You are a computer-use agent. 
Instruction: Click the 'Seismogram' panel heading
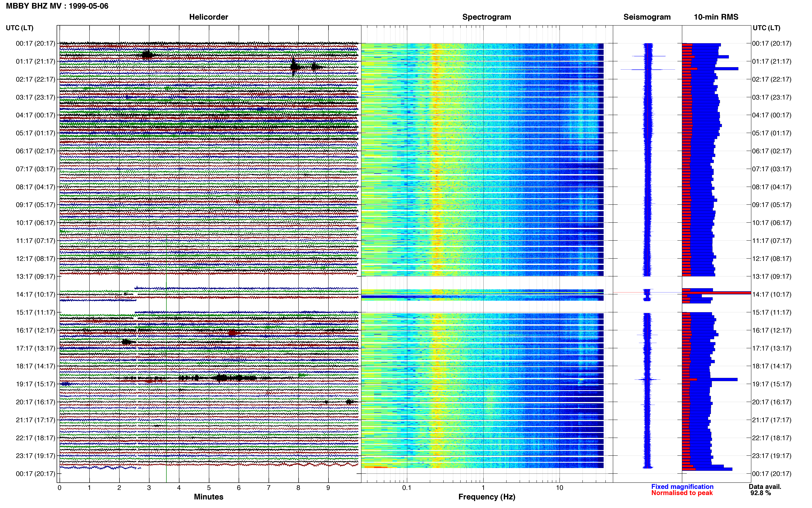[x=647, y=17]
